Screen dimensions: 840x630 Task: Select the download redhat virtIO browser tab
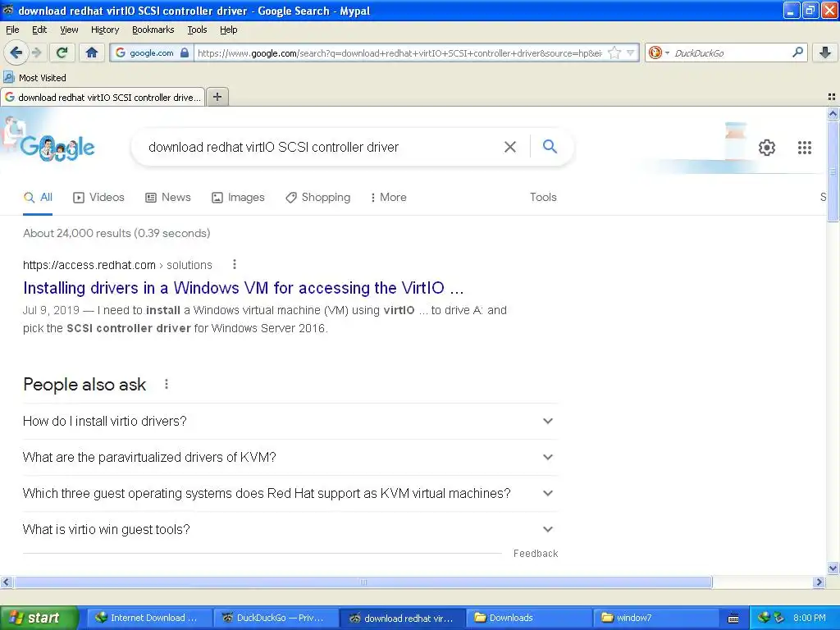tap(103, 97)
